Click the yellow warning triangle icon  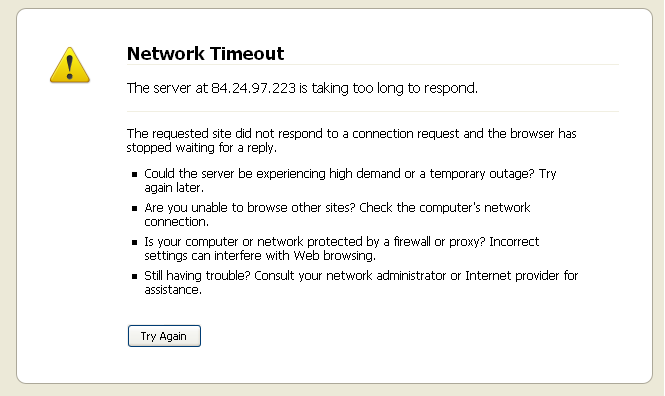point(70,65)
